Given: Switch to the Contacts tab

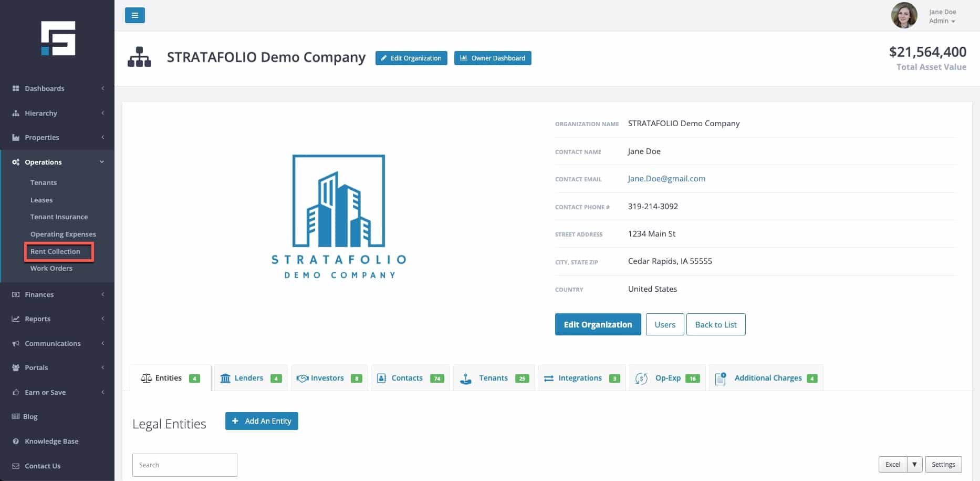Looking at the screenshot, I should point(407,378).
